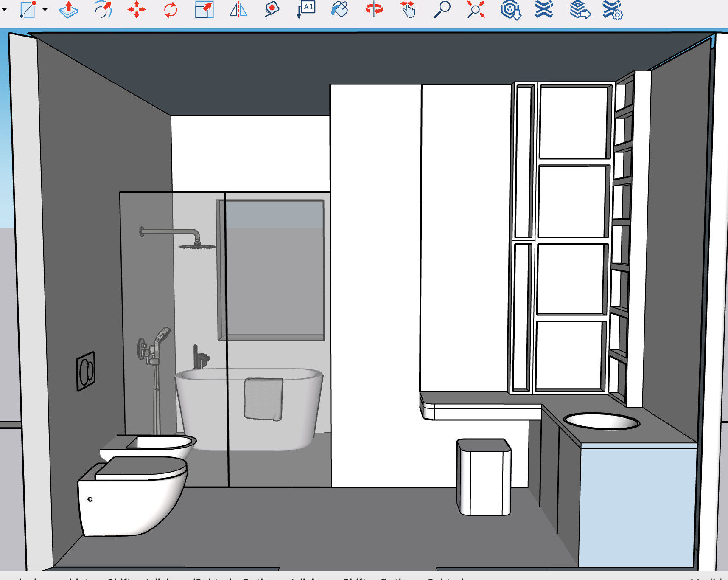Activate the Push/Pull tool
The width and height of the screenshot is (728, 580).
68,9
